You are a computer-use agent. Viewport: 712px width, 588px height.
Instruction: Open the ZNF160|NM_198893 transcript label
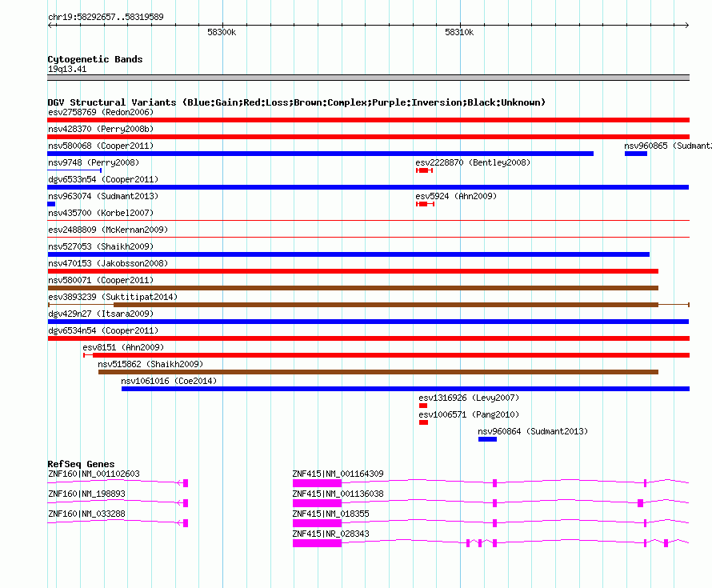coord(86,494)
